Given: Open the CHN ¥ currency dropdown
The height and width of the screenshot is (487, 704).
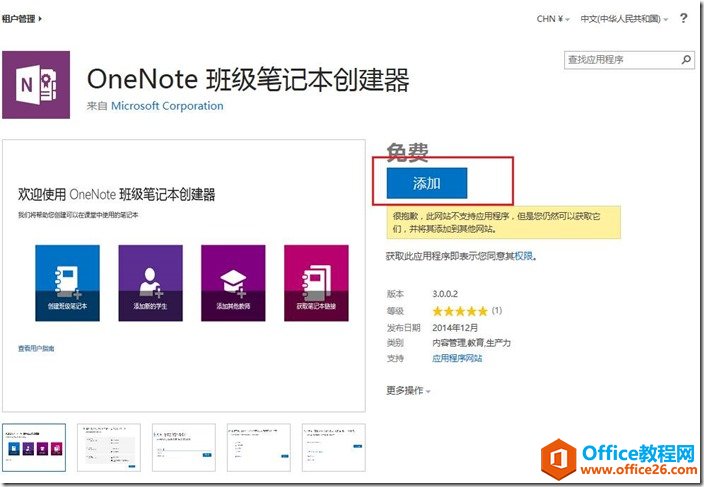Looking at the screenshot, I should pyautogui.click(x=553, y=19).
